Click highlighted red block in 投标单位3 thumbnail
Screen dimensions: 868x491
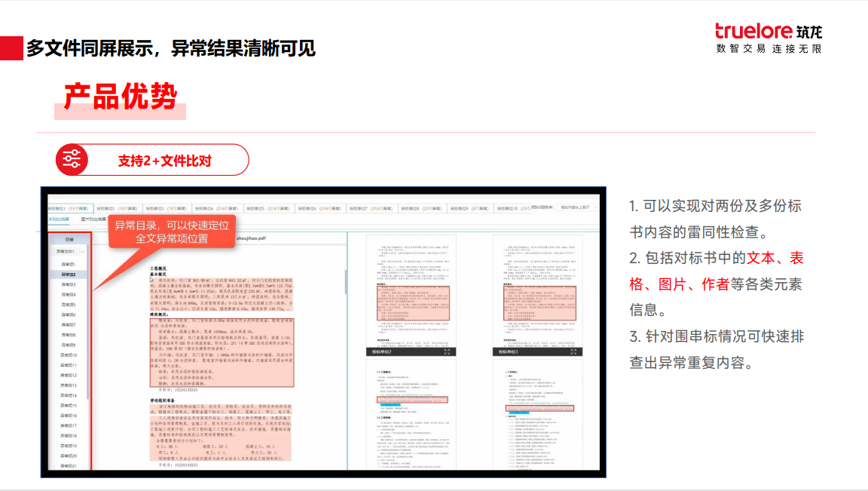click(539, 303)
